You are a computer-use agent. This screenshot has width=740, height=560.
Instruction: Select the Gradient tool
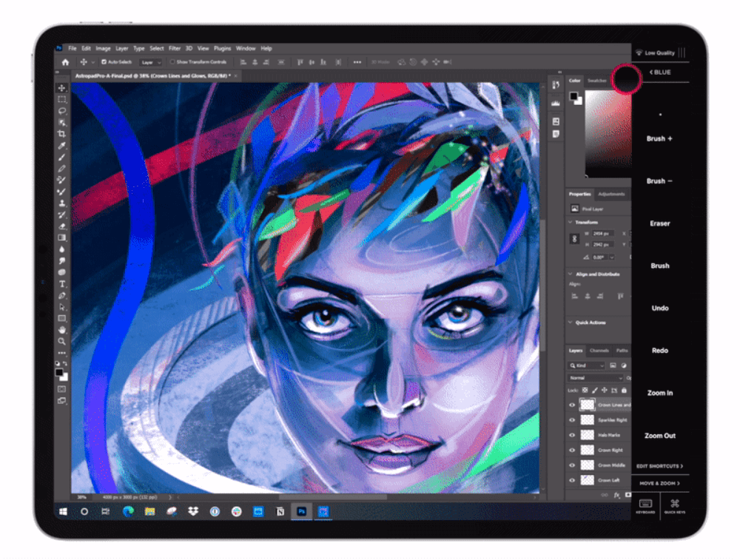62,237
